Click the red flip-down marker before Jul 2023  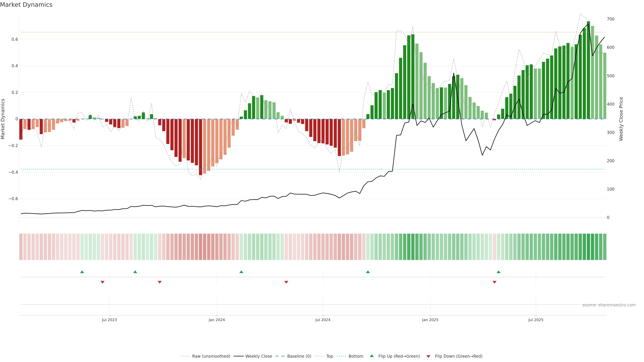102,282
